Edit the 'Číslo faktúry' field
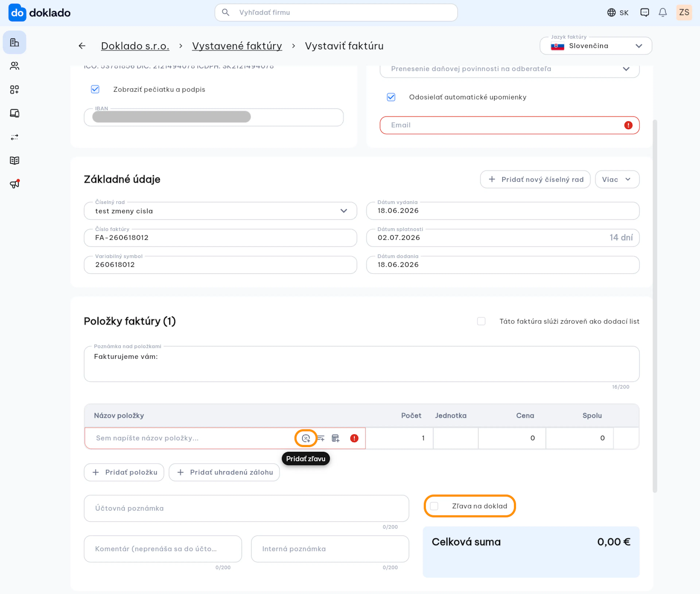 click(220, 238)
